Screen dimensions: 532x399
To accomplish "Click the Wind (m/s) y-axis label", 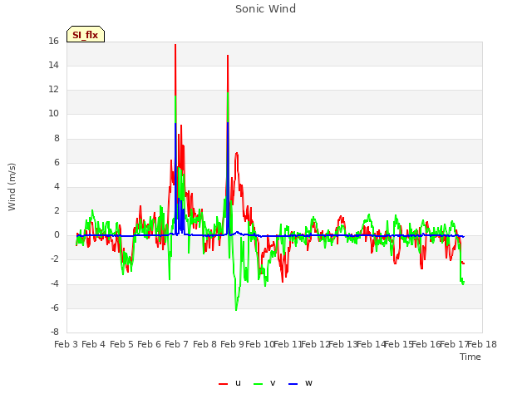I will pyautogui.click(x=12, y=187).
